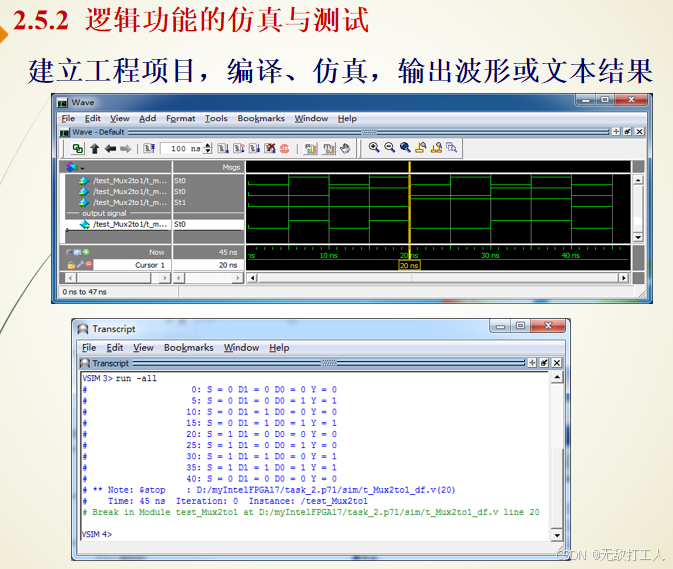The image size is (673, 569).
Task: Click the Zoom In magnifier icon
Action: (x=374, y=148)
